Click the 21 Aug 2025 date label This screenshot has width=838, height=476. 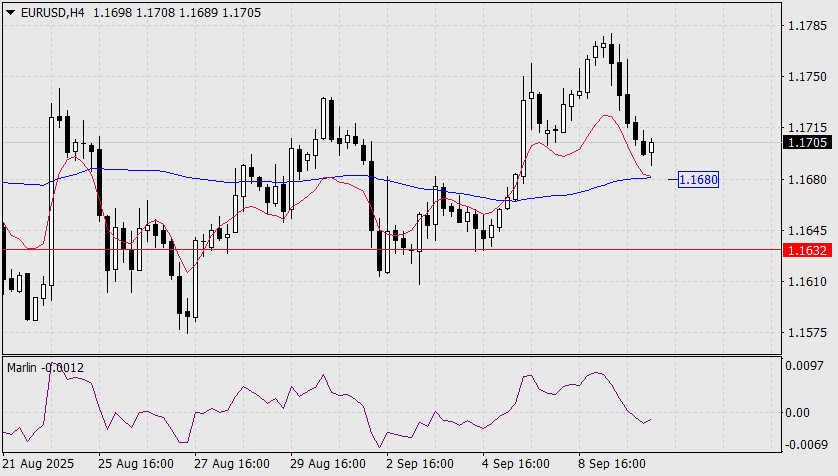[x=38, y=464]
